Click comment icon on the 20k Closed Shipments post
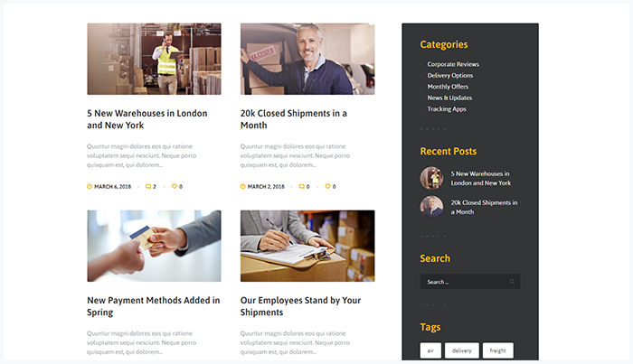Viewport: 633px width, 364px height. (301, 187)
